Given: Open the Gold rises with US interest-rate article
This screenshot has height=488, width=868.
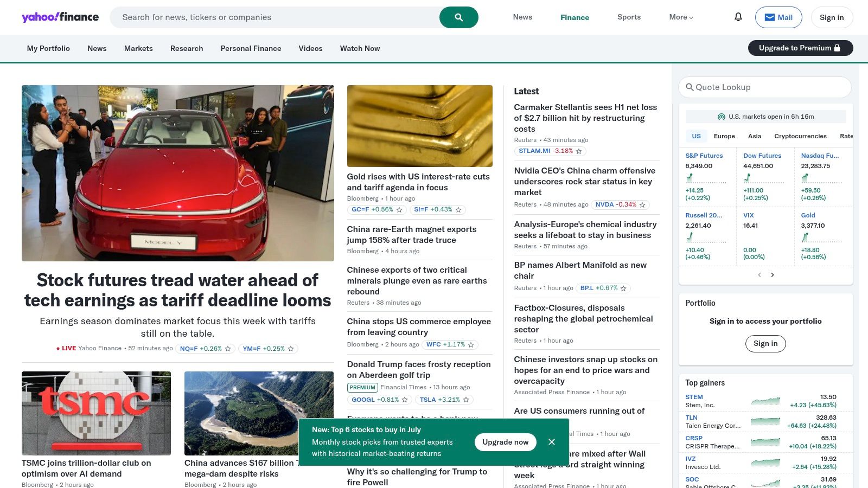Looking at the screenshot, I should [x=418, y=182].
